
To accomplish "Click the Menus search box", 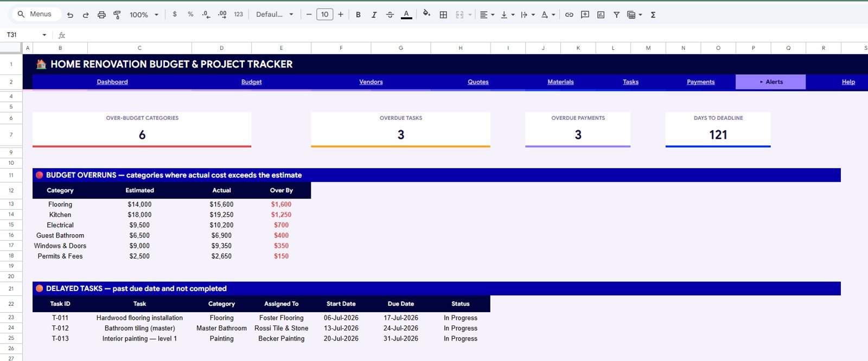I will pos(37,14).
